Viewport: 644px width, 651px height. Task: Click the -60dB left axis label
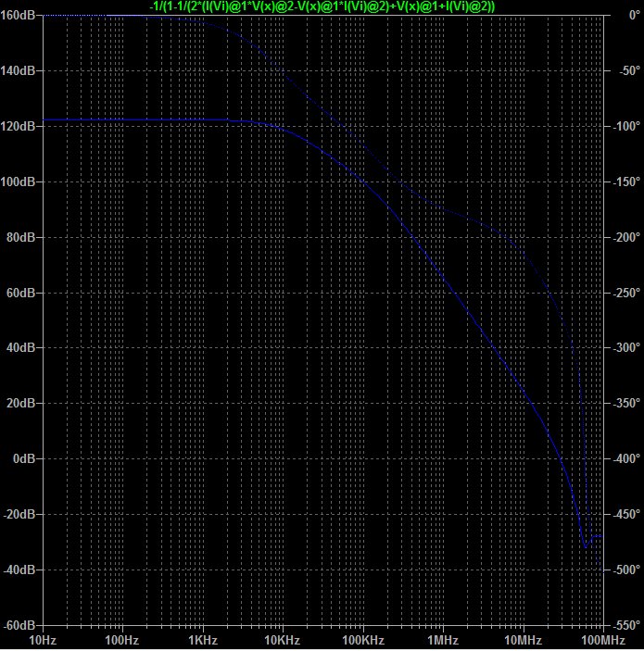click(x=19, y=625)
